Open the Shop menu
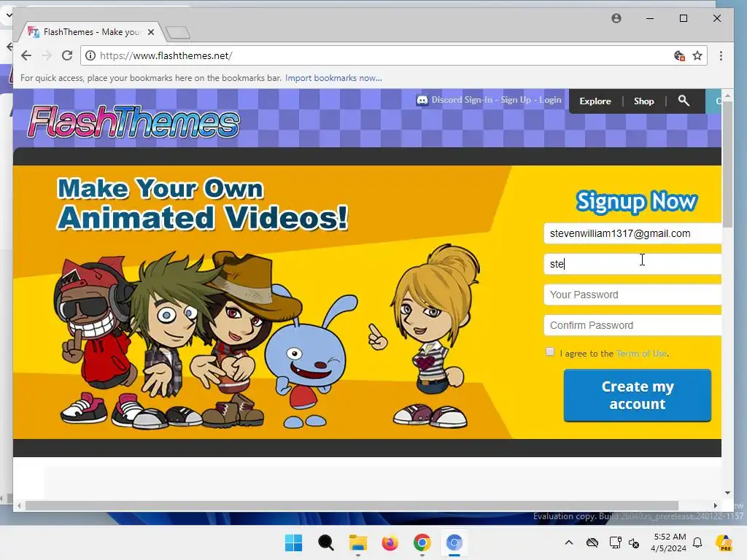747x560 pixels. tap(643, 101)
